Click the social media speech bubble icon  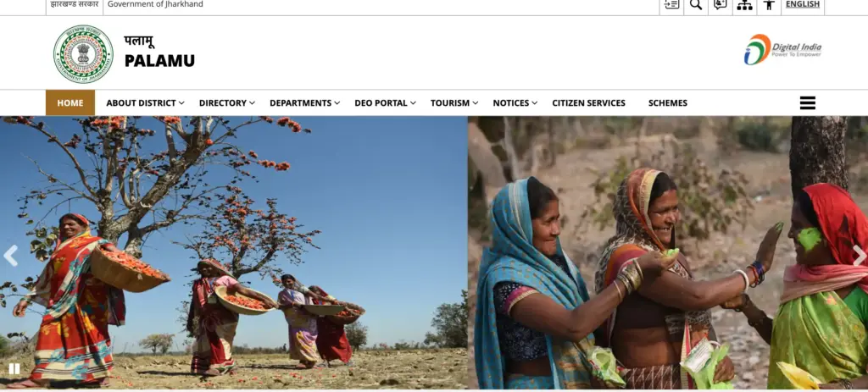click(721, 5)
